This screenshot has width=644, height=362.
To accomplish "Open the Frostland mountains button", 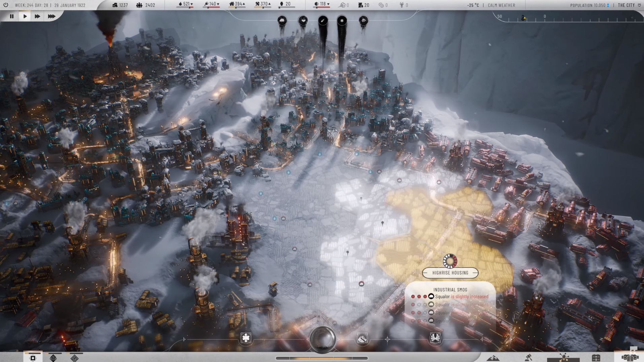I will (493, 358).
